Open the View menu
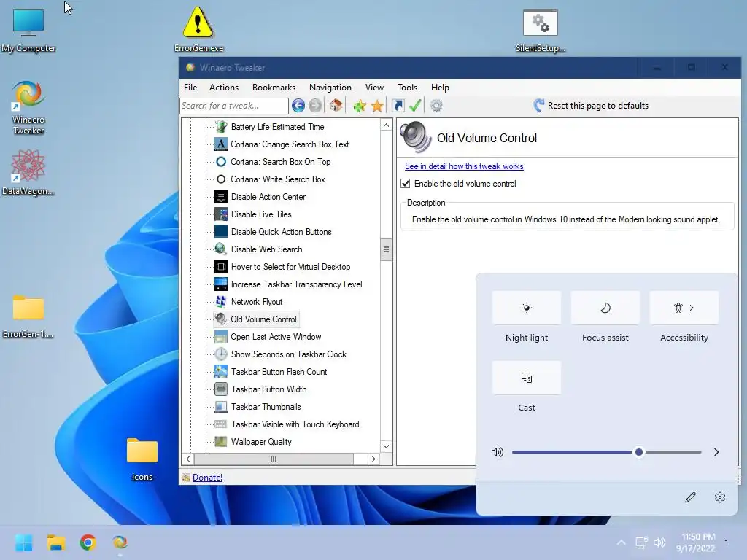 click(x=374, y=87)
